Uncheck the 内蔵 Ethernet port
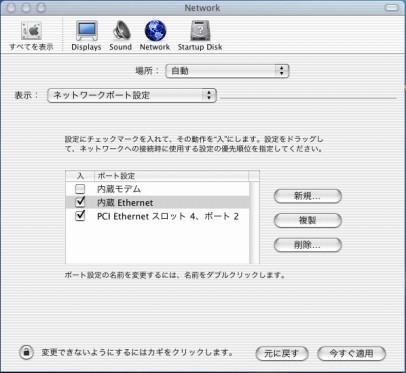The width and height of the screenshot is (406, 373). [80, 202]
